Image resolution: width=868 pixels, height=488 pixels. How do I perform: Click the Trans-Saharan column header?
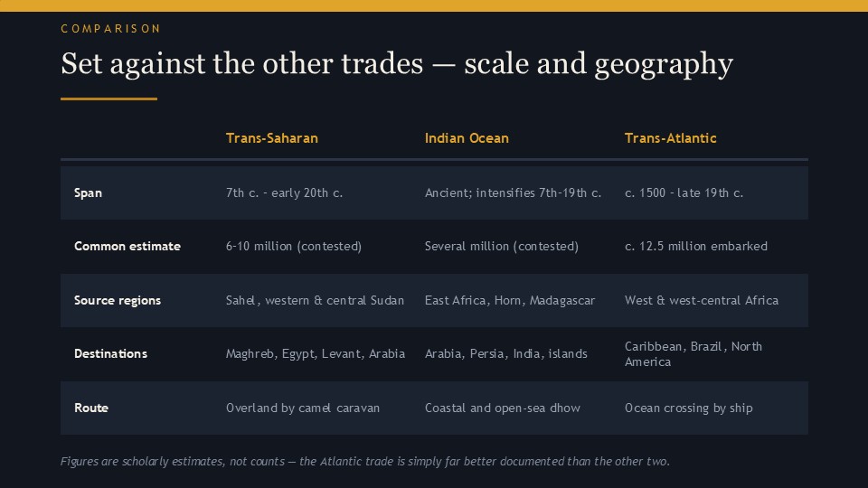click(272, 138)
